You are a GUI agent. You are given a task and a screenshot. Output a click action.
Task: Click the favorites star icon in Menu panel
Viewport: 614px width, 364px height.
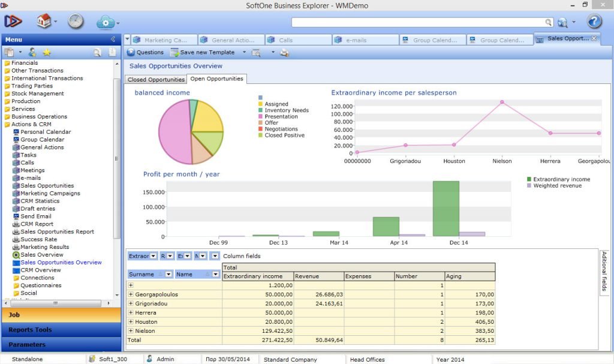pos(47,53)
